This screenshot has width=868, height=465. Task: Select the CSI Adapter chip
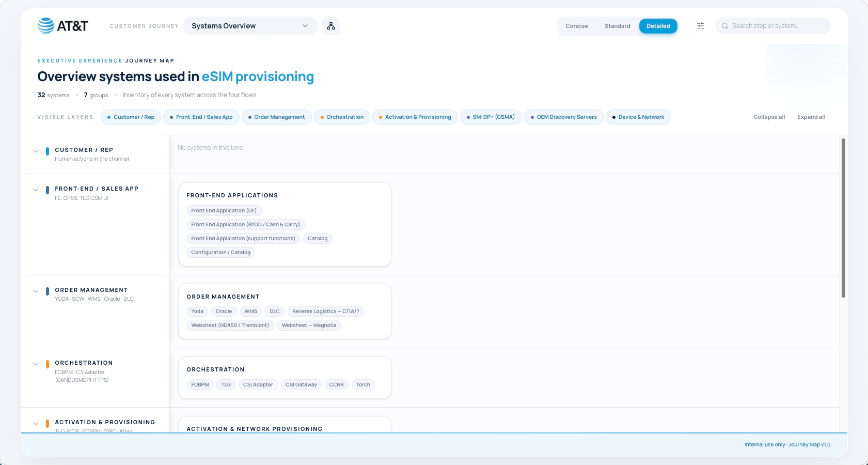258,385
